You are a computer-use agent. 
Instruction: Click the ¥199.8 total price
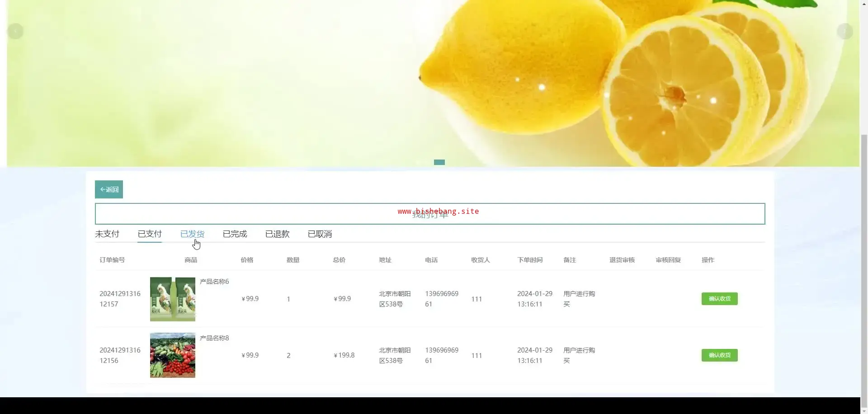(344, 355)
